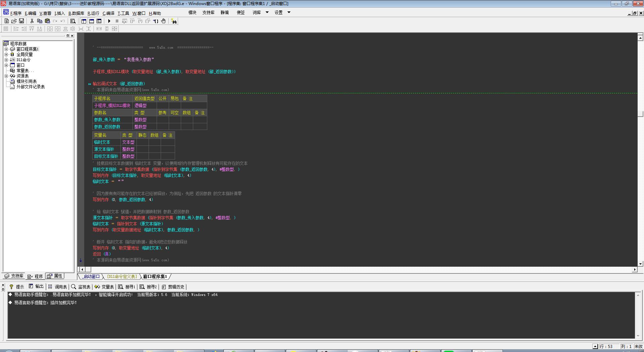Screen dimensions: 644x352
Task: Click the code editor scroll-down arrow
Action: (640, 264)
